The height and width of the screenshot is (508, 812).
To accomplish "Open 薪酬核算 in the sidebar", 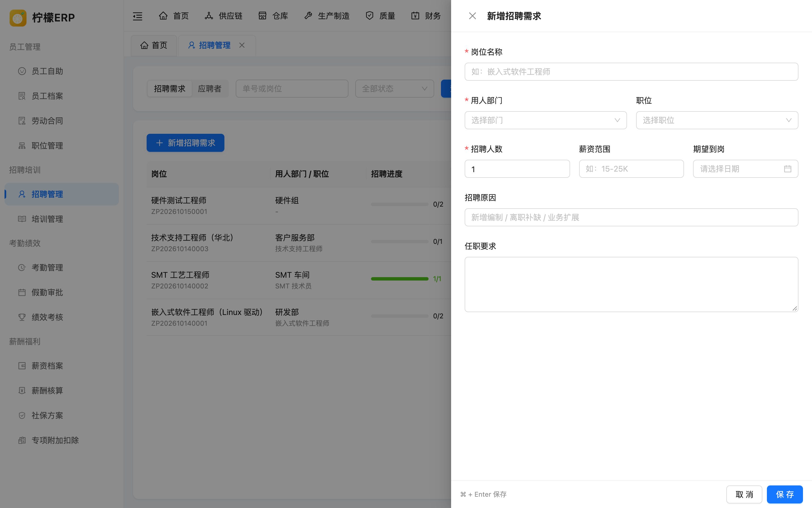I will 62,391.
